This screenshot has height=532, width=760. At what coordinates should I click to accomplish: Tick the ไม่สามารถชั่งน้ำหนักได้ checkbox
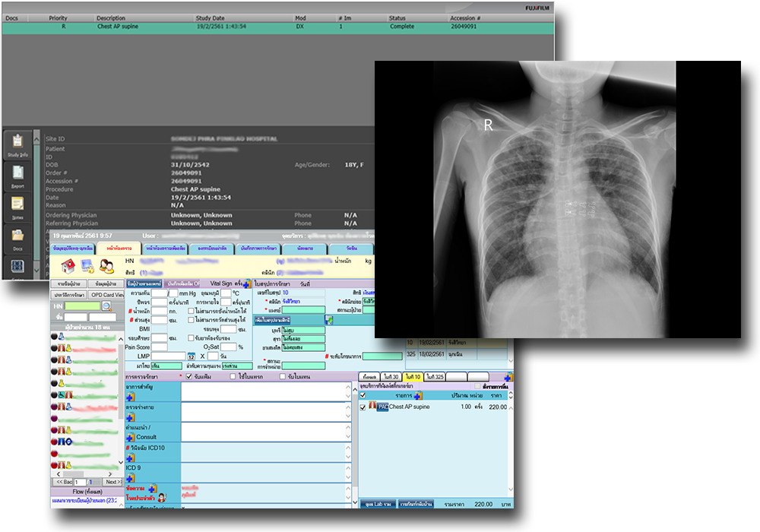point(191,311)
